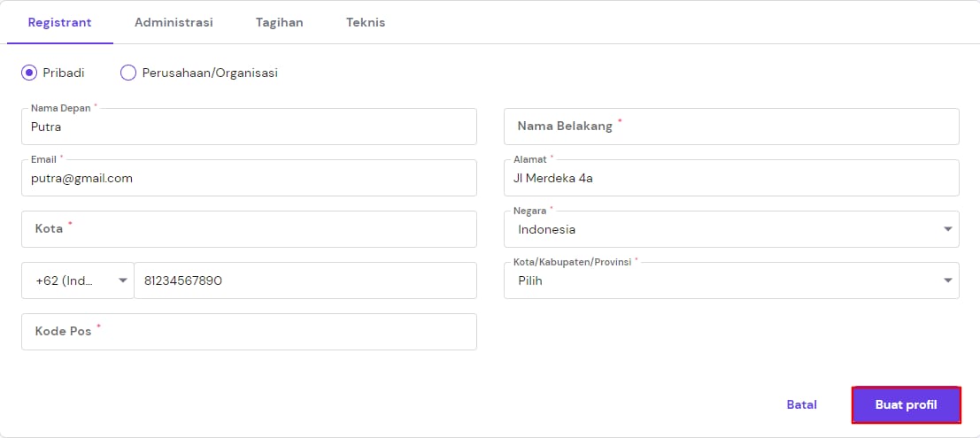Open the +62 phone country code dropdown

(x=78, y=280)
